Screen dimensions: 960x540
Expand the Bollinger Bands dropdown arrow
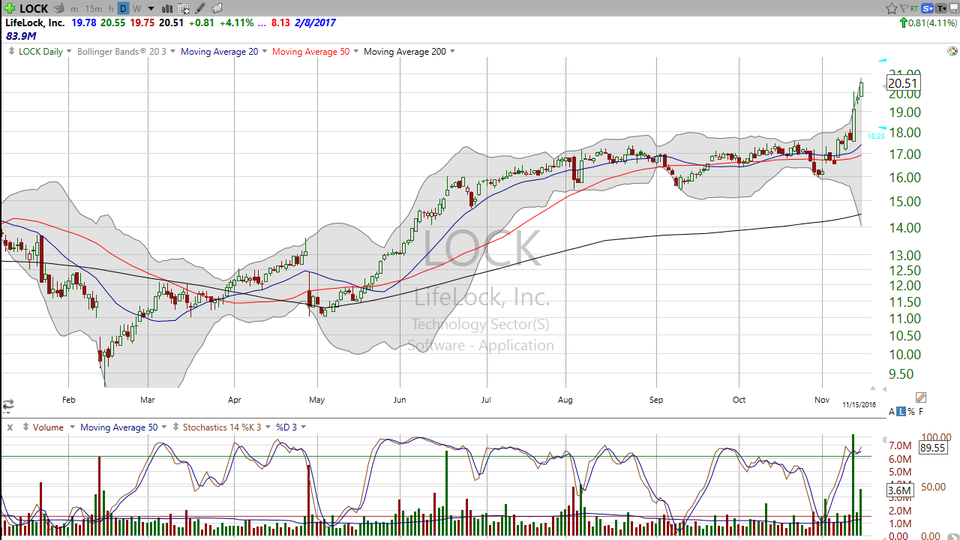(x=173, y=51)
